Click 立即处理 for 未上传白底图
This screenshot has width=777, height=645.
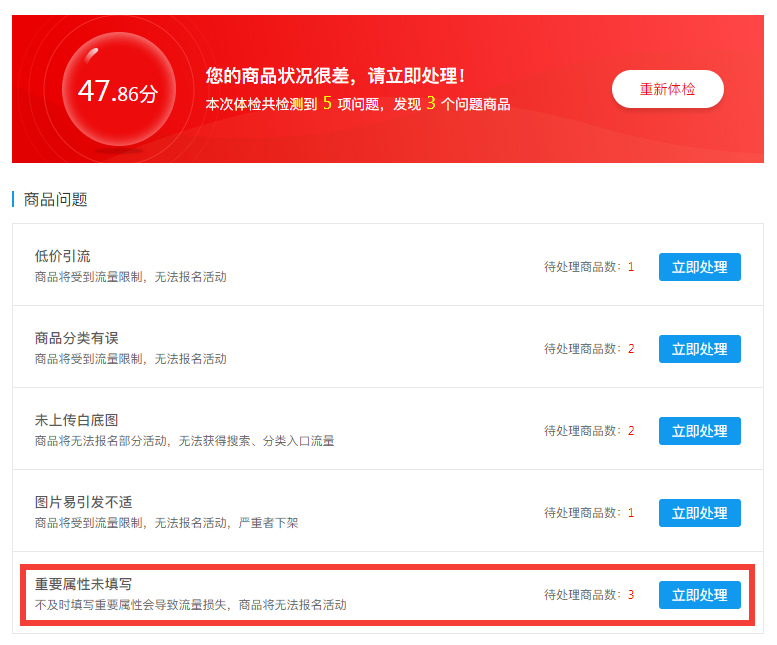pyautogui.click(x=700, y=431)
